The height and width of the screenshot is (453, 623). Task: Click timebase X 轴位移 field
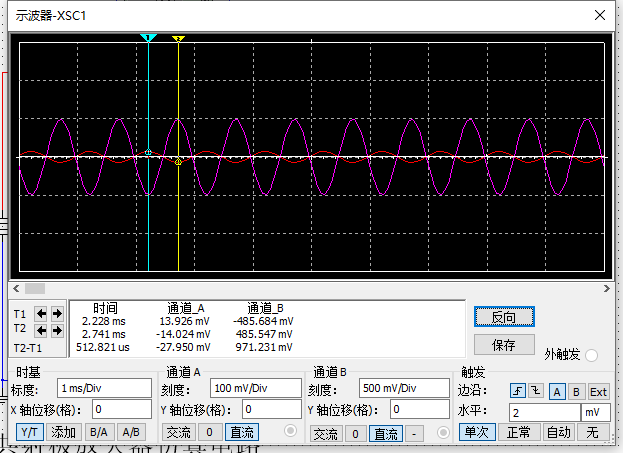click(x=122, y=409)
